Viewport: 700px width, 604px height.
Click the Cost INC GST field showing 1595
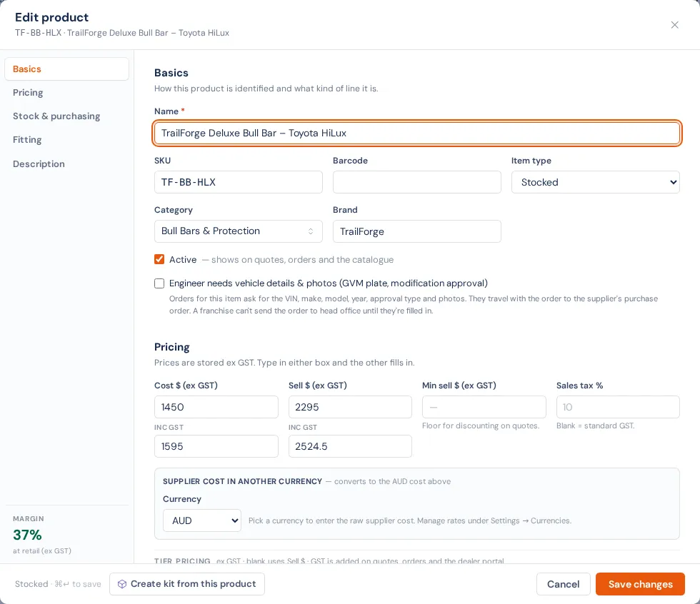coord(216,446)
